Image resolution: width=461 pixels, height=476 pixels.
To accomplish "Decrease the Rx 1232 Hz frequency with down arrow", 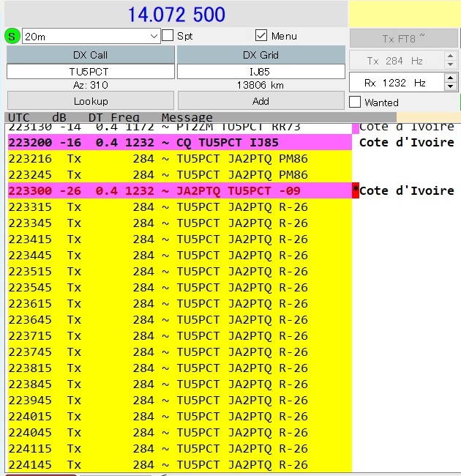I will click(450, 87).
